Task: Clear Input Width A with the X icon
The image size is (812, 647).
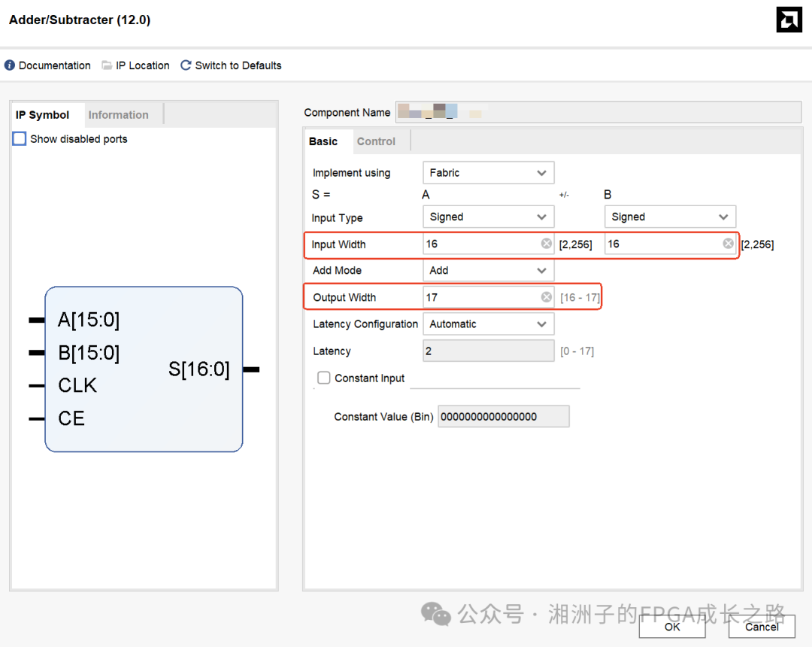Action: (x=547, y=244)
